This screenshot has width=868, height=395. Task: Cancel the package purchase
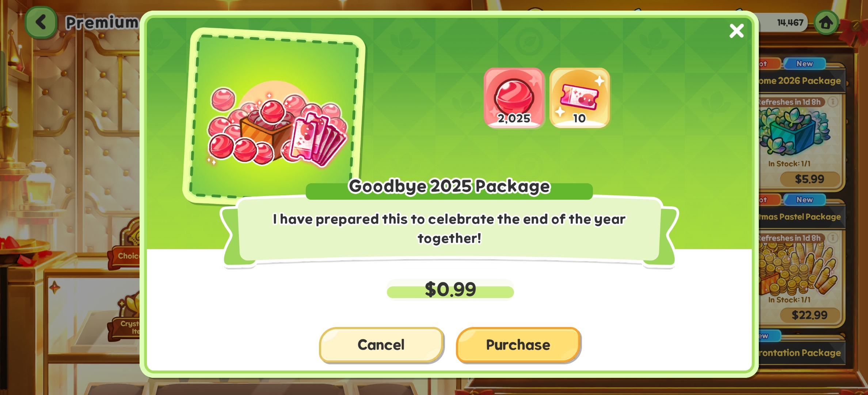[381, 345]
